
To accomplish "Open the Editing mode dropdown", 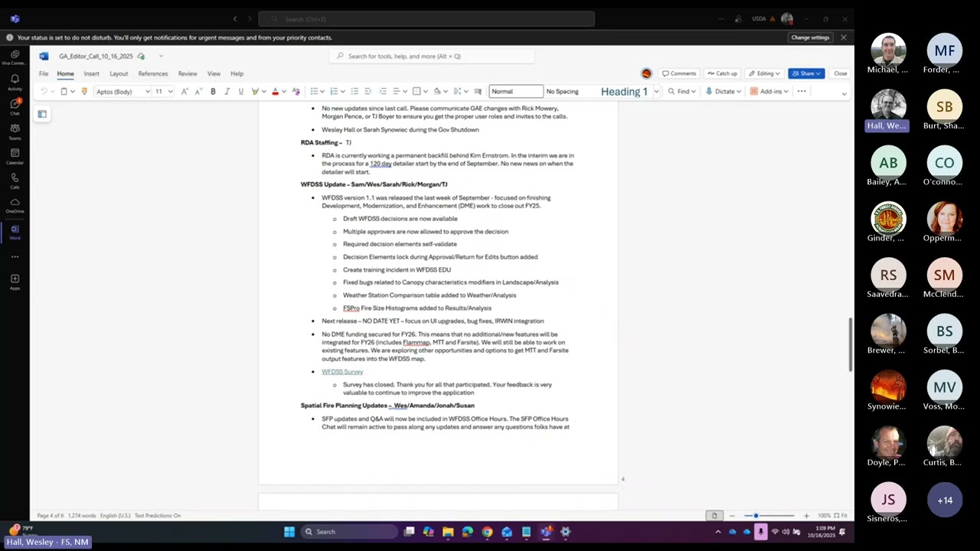I will 765,73.
